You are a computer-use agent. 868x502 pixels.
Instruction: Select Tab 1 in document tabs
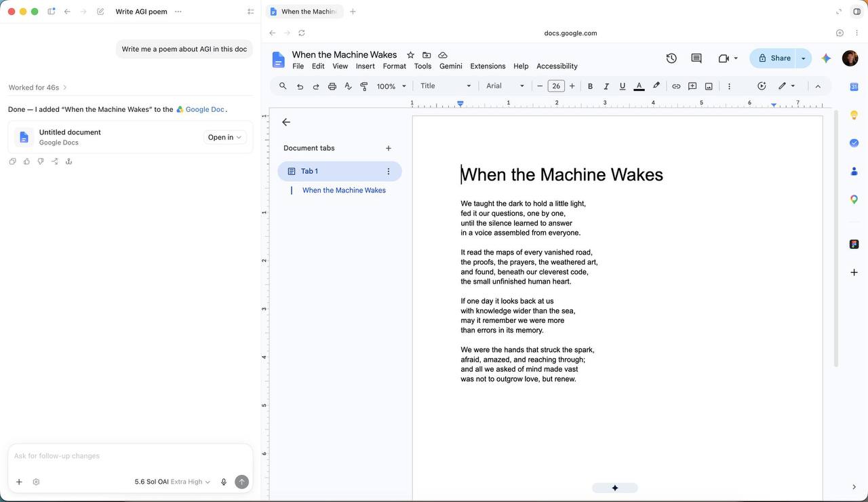click(339, 172)
